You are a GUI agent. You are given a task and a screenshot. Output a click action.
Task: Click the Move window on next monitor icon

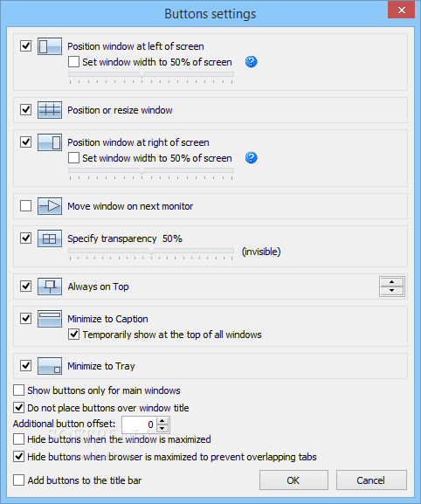tap(50, 206)
